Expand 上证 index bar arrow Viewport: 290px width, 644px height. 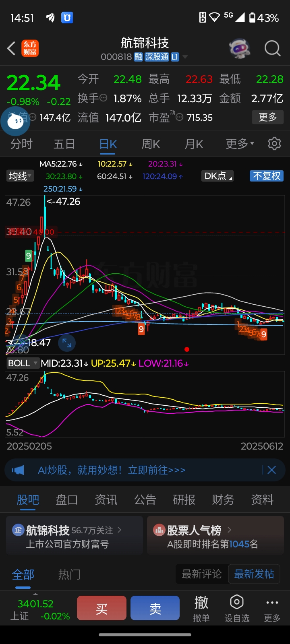pos(35,594)
